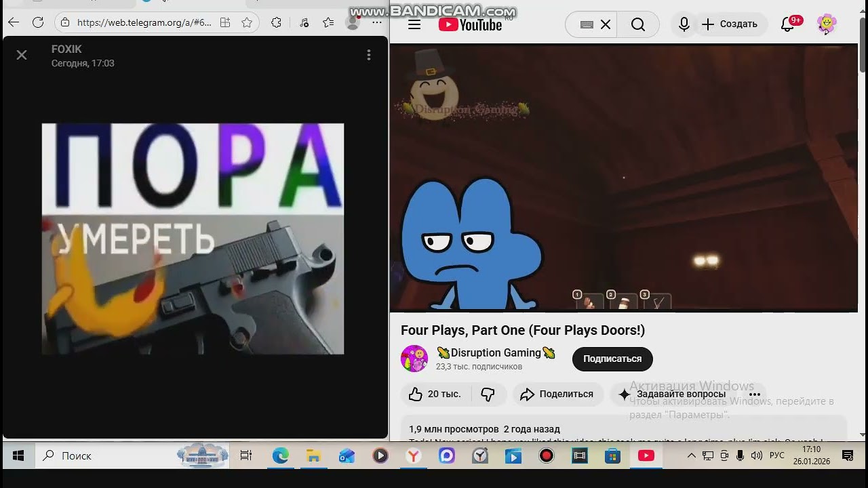Close the Telegram media viewer

click(22, 55)
